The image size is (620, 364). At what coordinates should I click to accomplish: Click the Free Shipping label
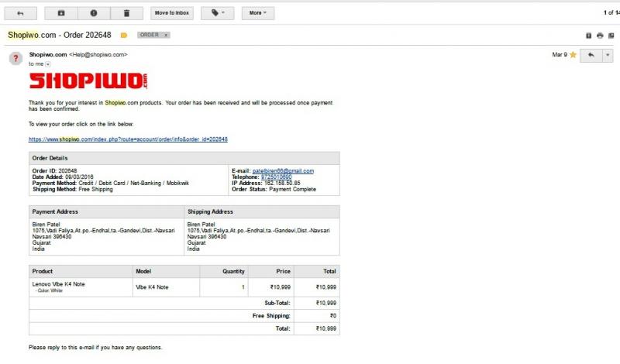pyautogui.click(x=271, y=316)
